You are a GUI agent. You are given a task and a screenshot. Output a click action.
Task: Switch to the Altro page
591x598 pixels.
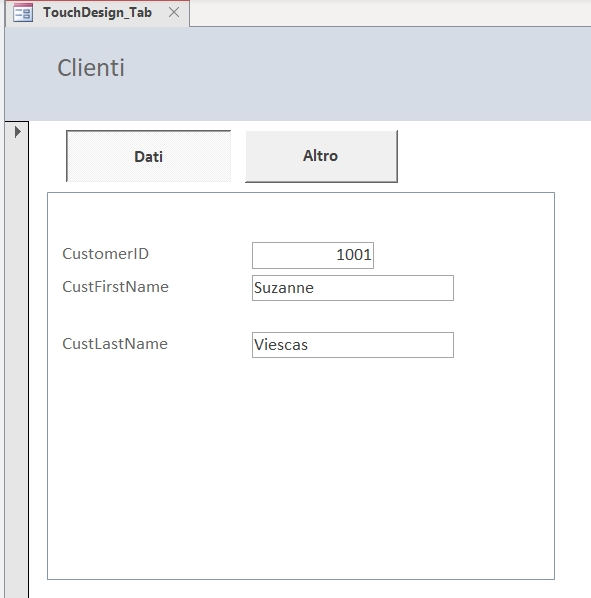tap(321, 156)
